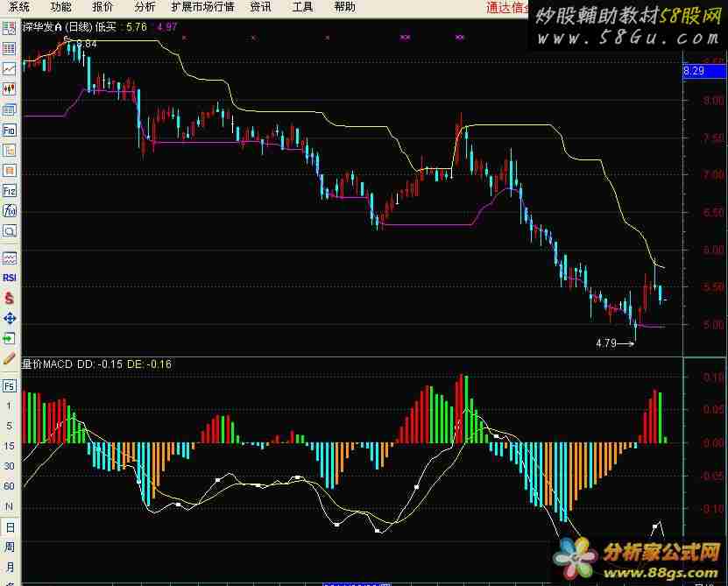Click the magnifier window sidebar icon
The width and height of the screenshot is (728, 586).
point(10,230)
